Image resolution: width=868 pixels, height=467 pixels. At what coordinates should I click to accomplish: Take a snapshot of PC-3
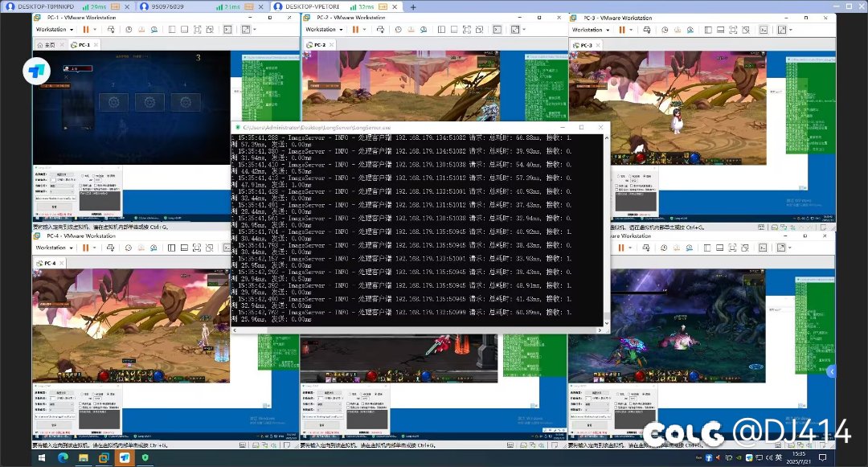pos(665,30)
